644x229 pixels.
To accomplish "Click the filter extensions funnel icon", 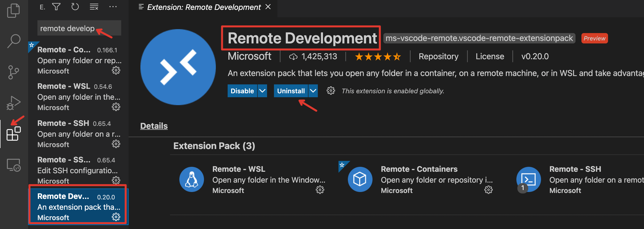I will (56, 7).
